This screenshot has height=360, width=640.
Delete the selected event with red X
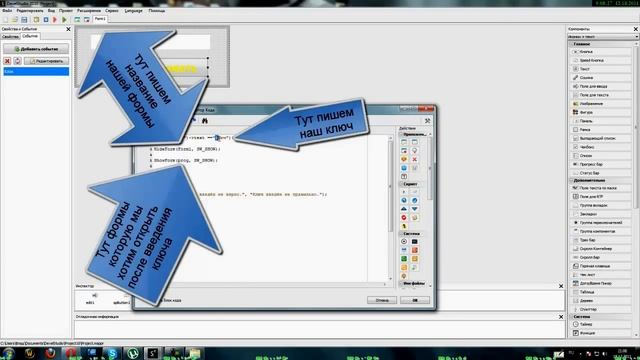click(x=7, y=61)
